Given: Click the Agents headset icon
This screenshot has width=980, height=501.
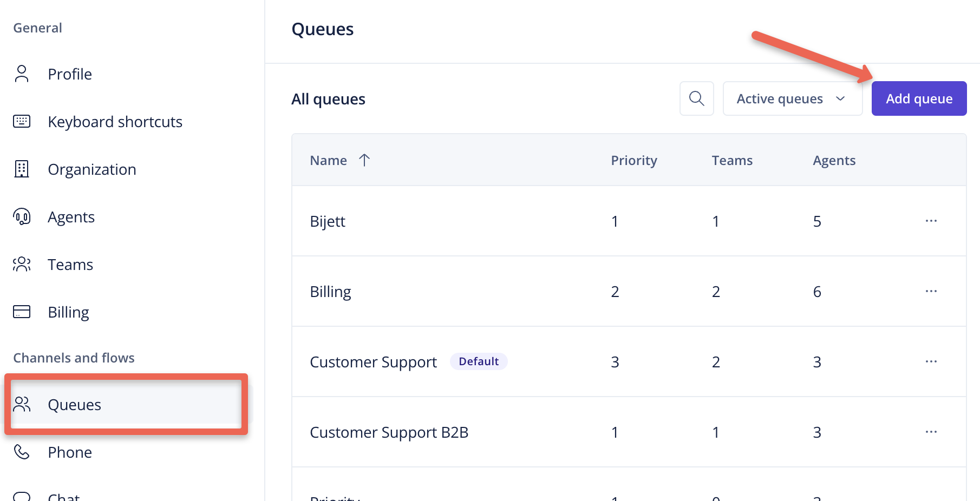Looking at the screenshot, I should click(22, 216).
